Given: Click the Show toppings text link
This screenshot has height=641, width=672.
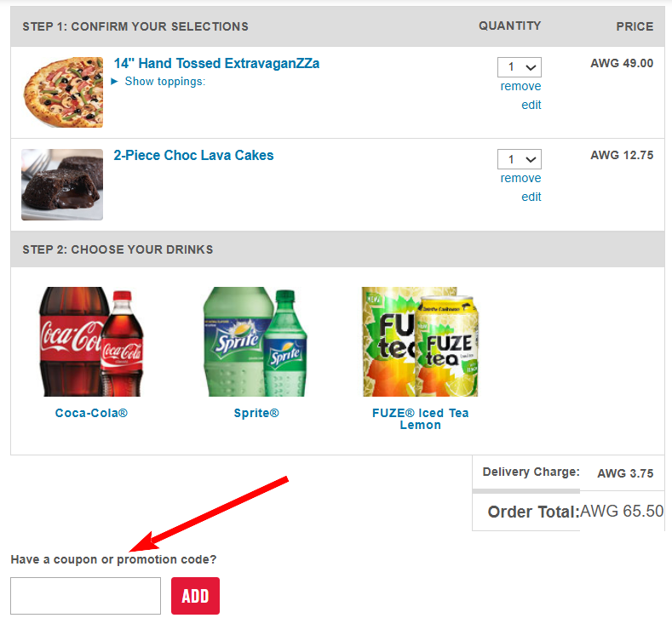Looking at the screenshot, I should (x=164, y=82).
